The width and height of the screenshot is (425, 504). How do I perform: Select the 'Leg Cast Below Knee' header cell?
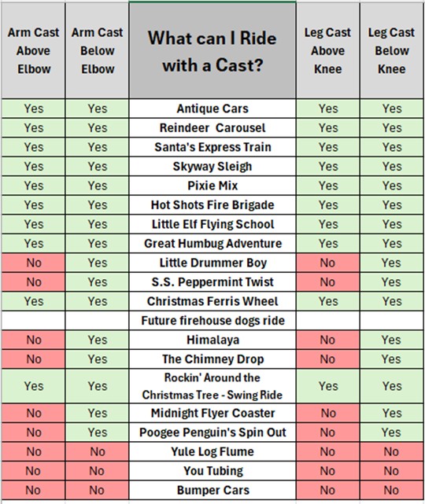(x=391, y=51)
